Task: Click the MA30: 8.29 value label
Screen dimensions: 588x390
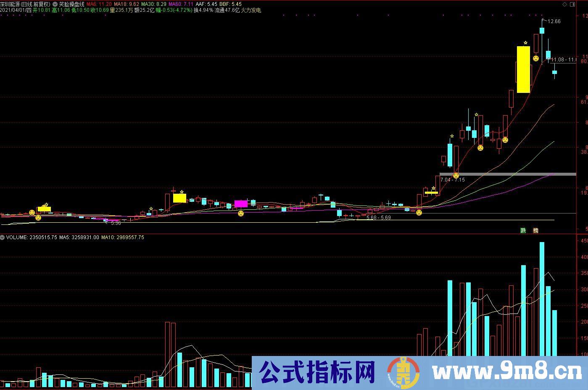Action: pos(154,4)
